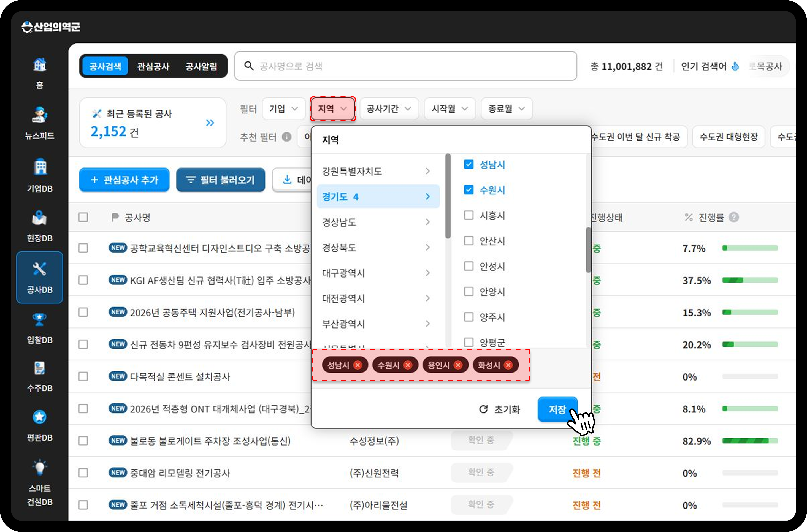Click the 진행률 help question icon
The width and height of the screenshot is (807, 532).
pos(734,217)
